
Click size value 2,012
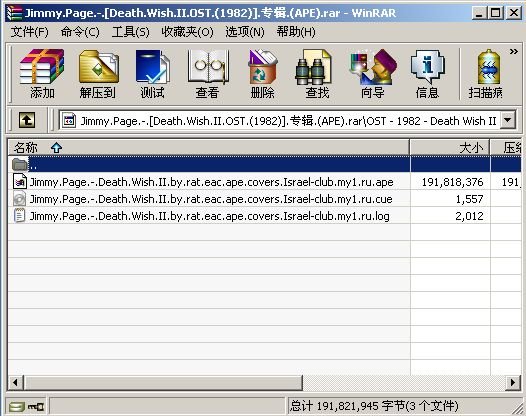[469, 216]
